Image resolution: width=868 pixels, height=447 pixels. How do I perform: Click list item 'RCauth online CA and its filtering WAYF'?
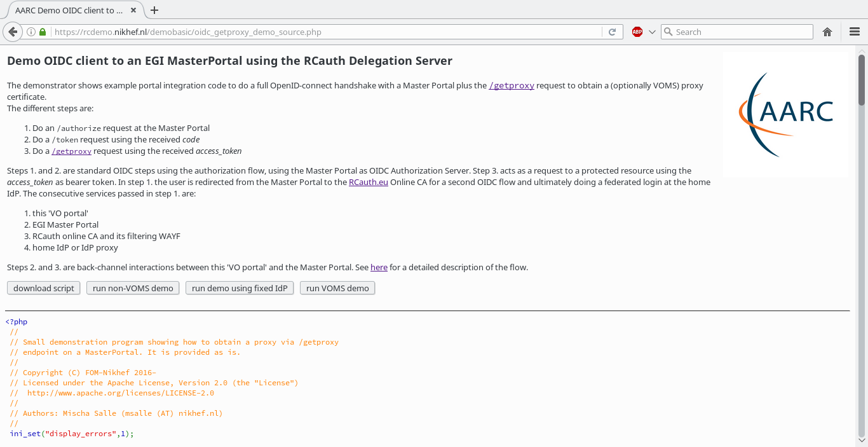tap(106, 237)
